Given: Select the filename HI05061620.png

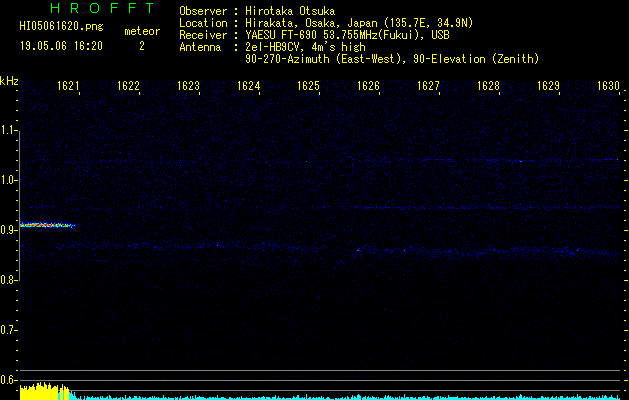Looking at the screenshot, I should tap(61, 27).
